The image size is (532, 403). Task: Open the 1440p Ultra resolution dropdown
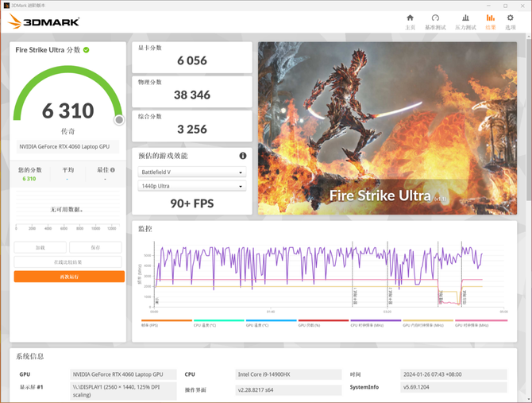click(192, 186)
